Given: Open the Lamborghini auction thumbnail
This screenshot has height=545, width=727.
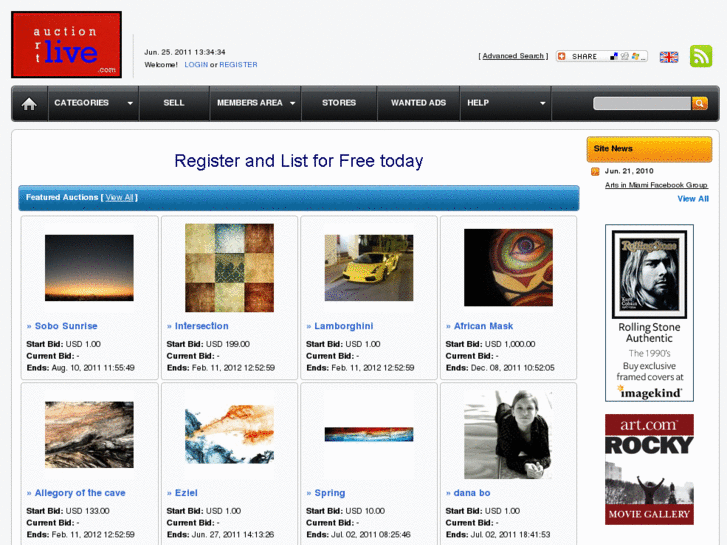Looking at the screenshot, I should [369, 268].
